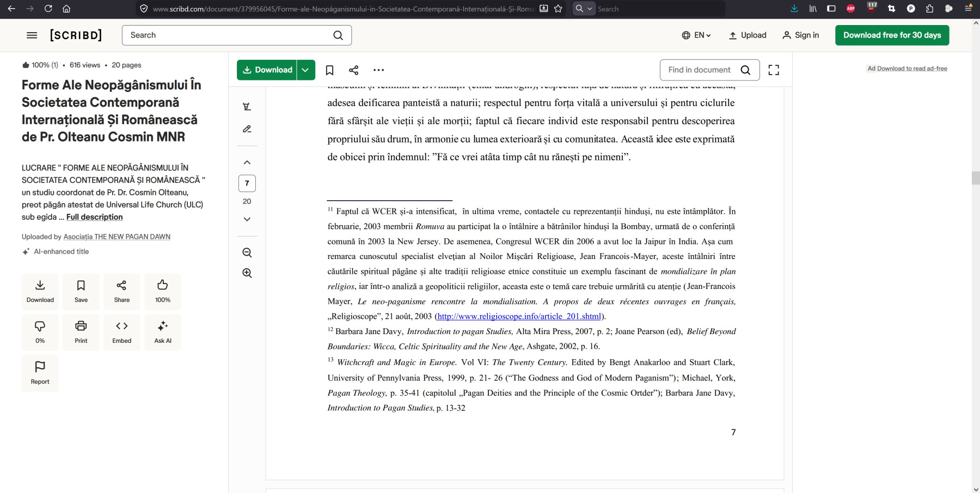Open the three-dots more options menu

click(378, 70)
